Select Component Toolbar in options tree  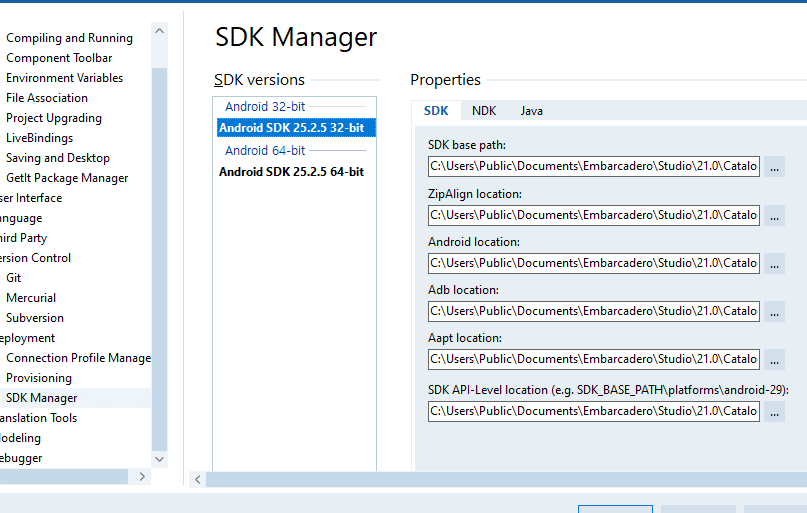59,58
